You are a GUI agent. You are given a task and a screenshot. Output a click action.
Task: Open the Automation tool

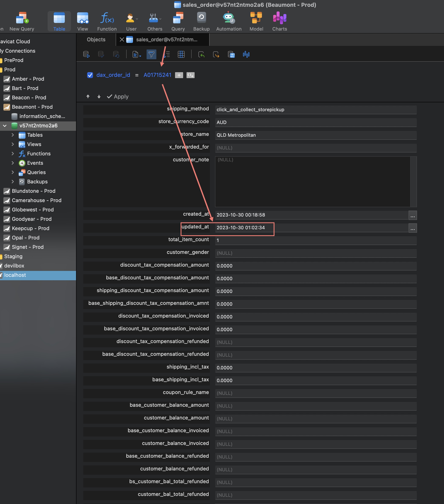tap(228, 21)
